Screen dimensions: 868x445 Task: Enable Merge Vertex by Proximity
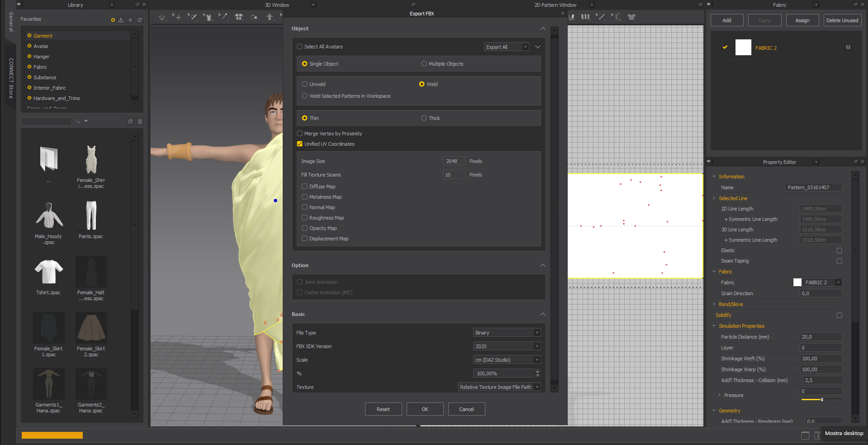(x=299, y=134)
